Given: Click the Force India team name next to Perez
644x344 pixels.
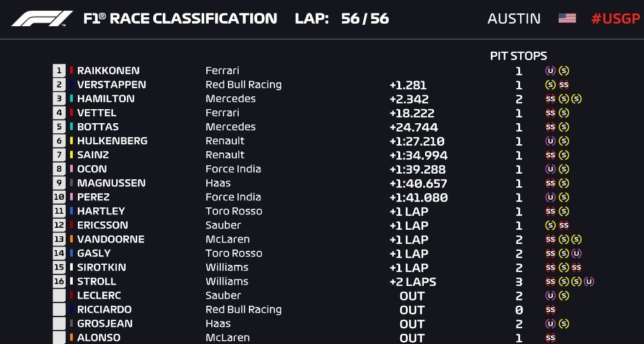Looking at the screenshot, I should (x=233, y=197).
